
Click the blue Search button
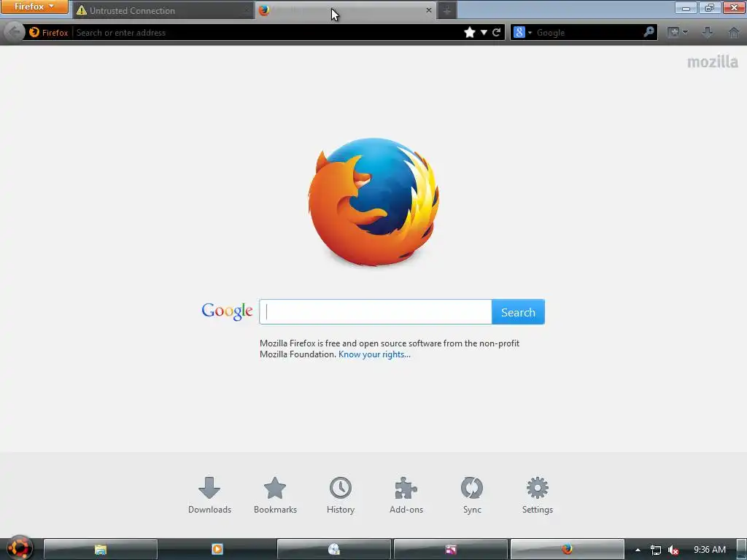pos(519,312)
